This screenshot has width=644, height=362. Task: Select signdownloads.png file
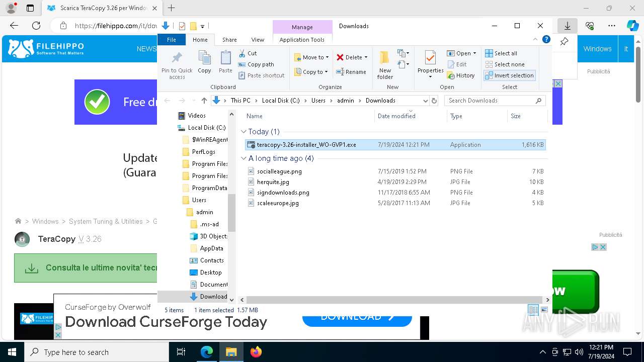(x=395, y=193)
